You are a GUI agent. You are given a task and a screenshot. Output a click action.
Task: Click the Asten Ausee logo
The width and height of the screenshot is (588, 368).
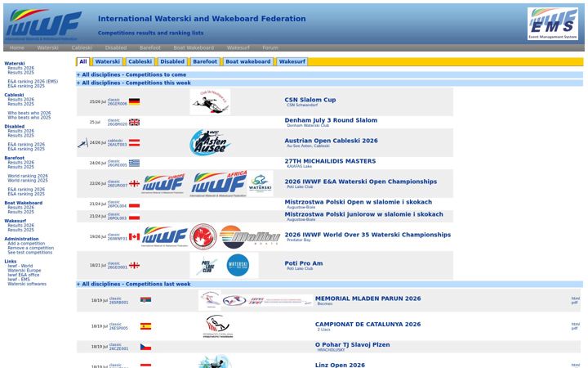(210, 142)
